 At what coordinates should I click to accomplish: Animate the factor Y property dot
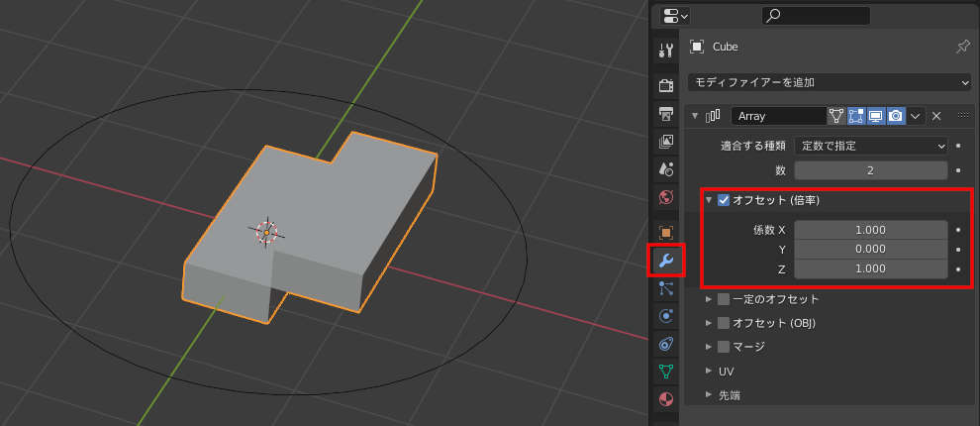click(959, 249)
